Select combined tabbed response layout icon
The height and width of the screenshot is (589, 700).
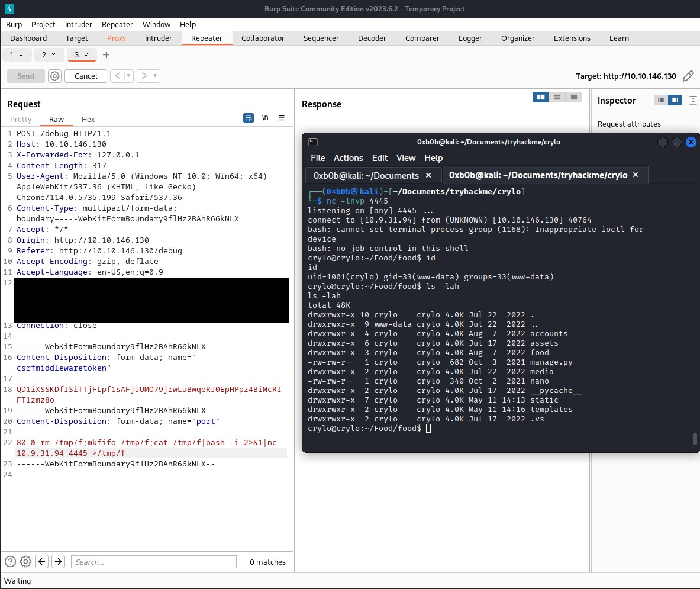(573, 97)
